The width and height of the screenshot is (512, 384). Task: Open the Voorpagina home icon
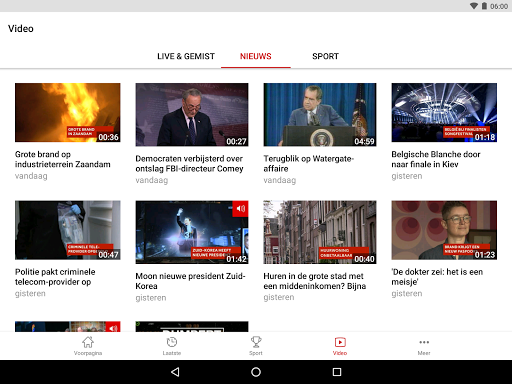coord(88,342)
